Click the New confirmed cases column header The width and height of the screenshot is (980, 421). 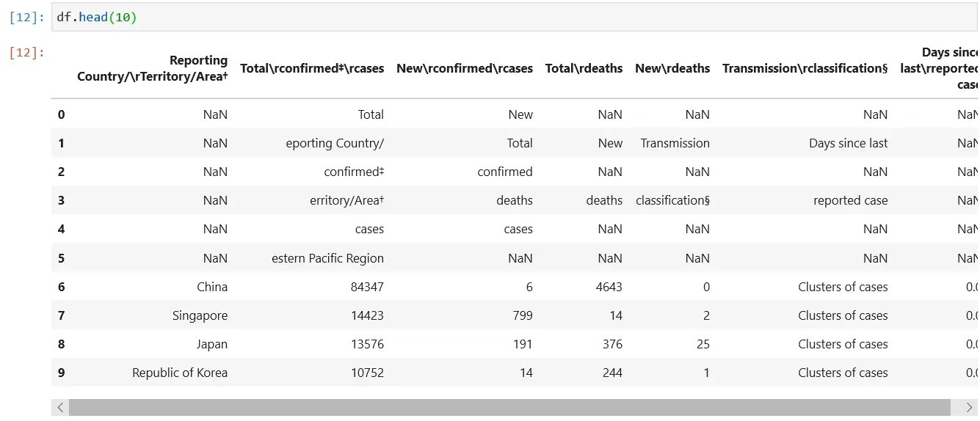pyautogui.click(x=465, y=68)
